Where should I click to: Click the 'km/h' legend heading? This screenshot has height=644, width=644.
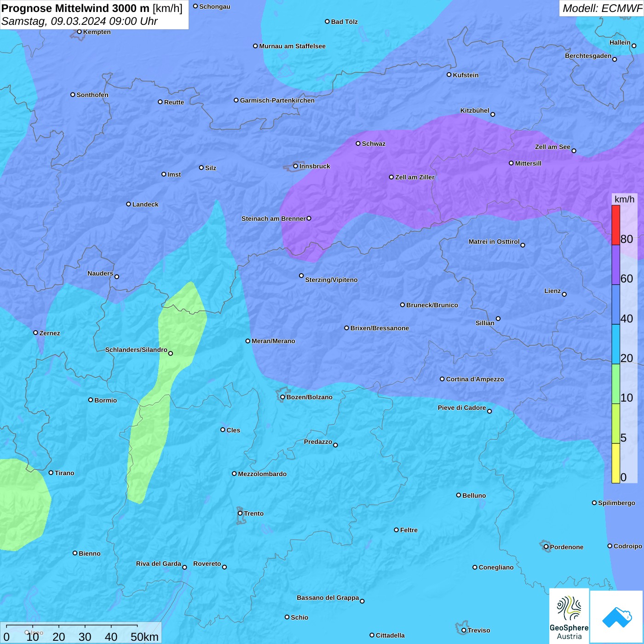pyautogui.click(x=624, y=199)
